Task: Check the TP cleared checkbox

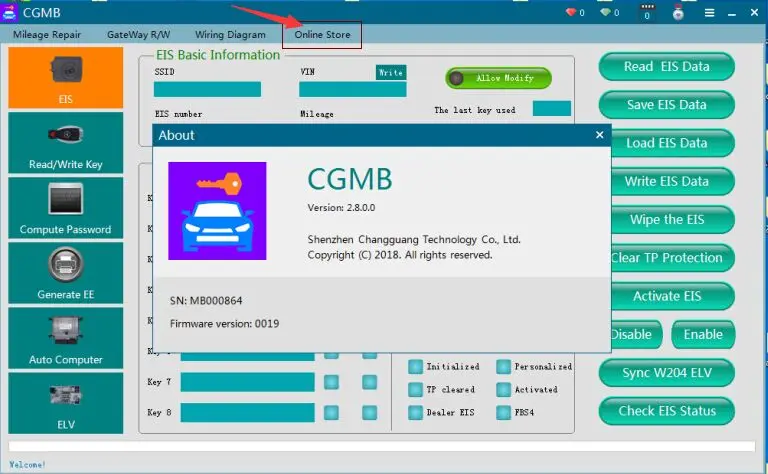Action: [415, 389]
